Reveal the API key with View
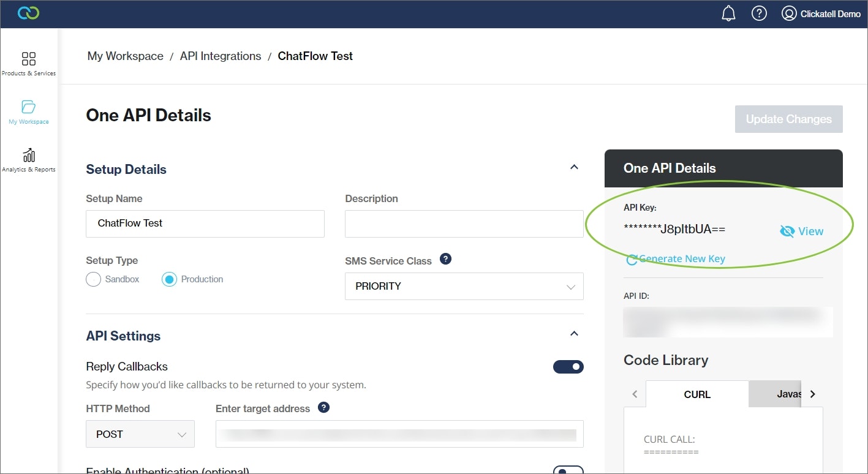Viewport: 868px width, 474px height. (801, 231)
